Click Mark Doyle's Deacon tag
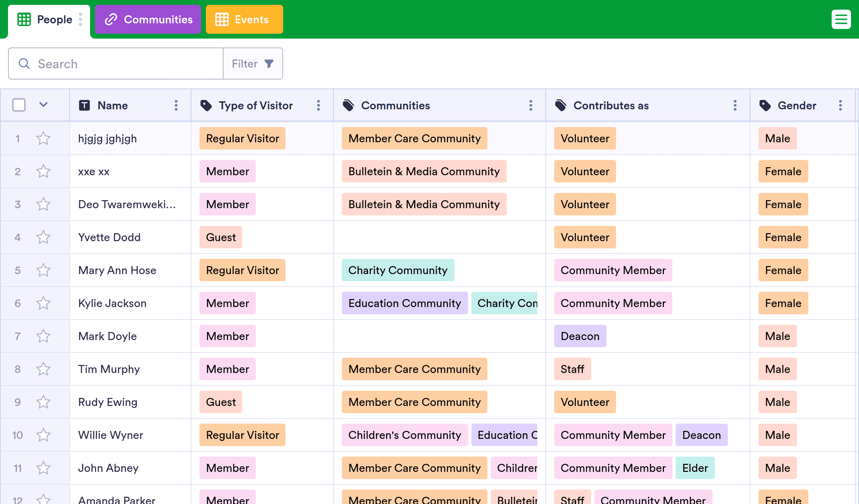The image size is (859, 504). click(580, 336)
